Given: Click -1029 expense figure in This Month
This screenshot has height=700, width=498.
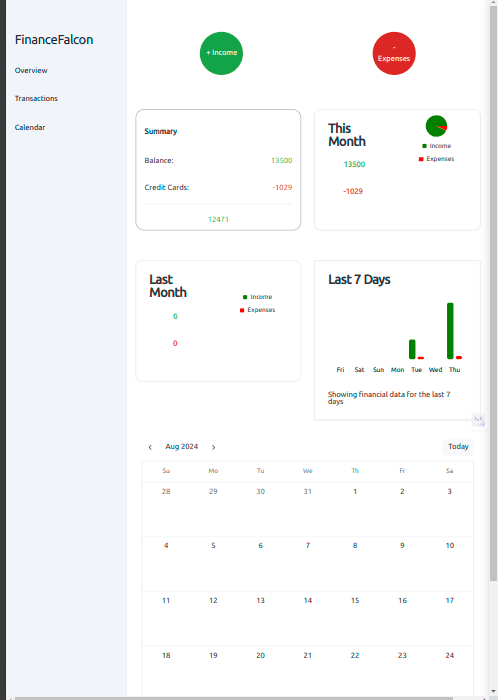Looking at the screenshot, I should [353, 191].
